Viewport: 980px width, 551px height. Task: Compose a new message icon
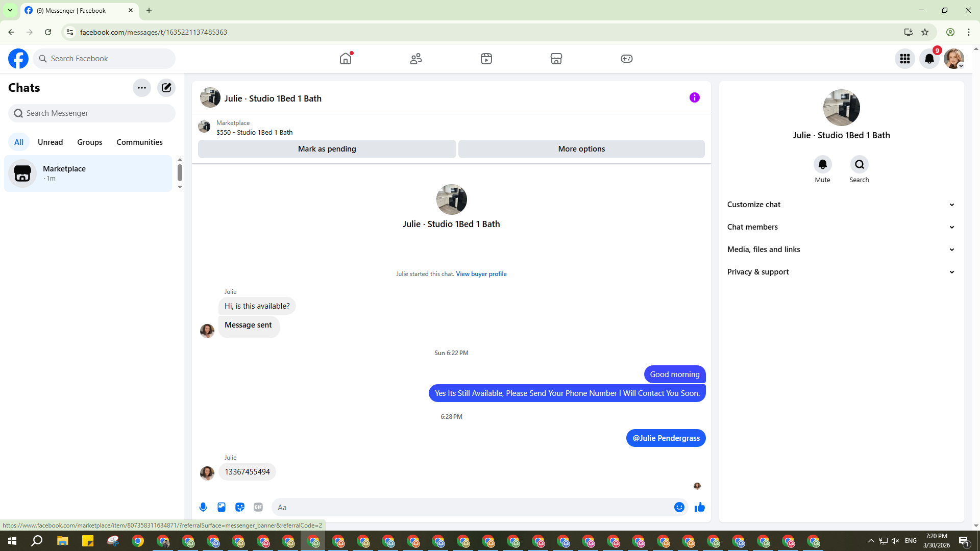click(166, 88)
